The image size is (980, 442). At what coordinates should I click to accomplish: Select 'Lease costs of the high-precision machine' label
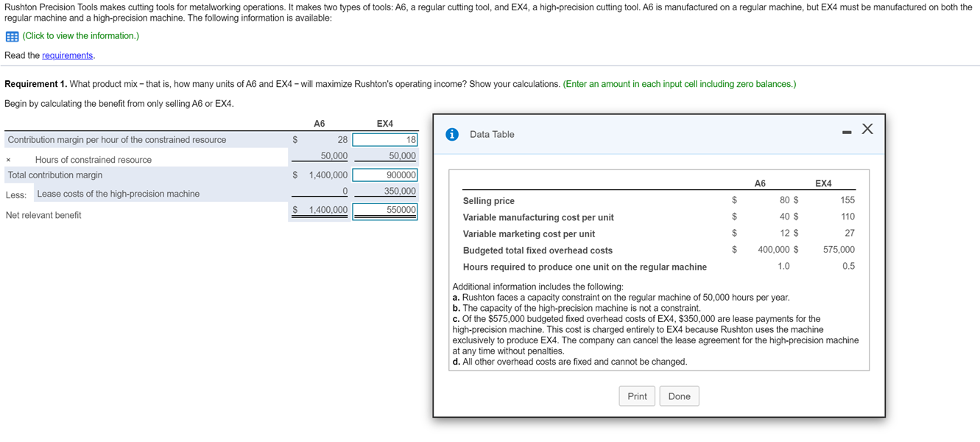(119, 194)
